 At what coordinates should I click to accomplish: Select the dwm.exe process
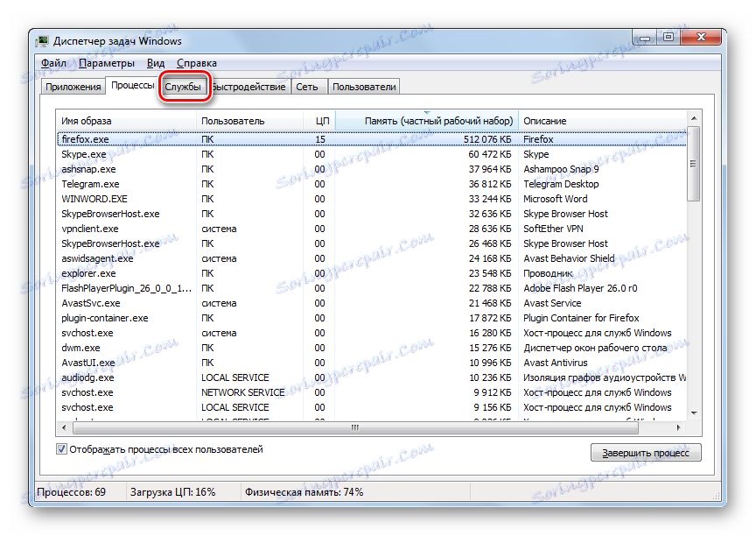[x=371, y=348]
